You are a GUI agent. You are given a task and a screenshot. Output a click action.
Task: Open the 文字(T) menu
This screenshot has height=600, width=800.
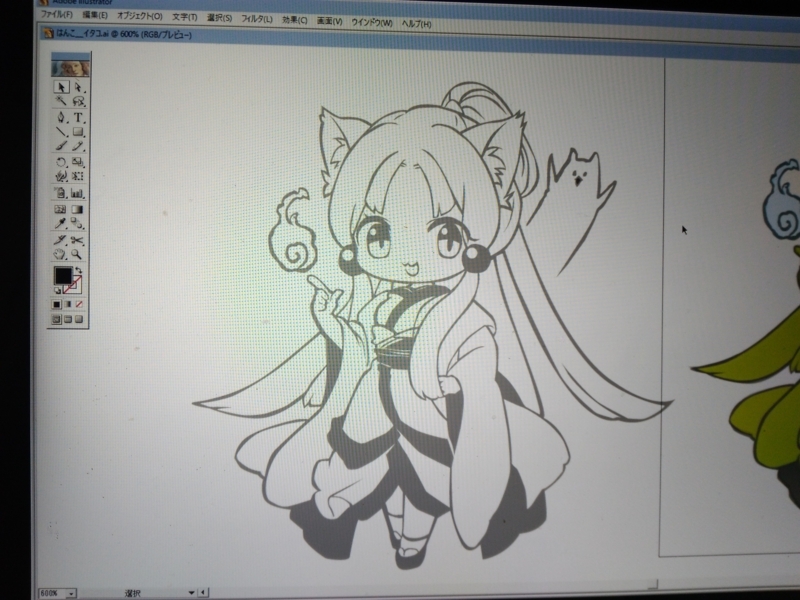click(184, 17)
